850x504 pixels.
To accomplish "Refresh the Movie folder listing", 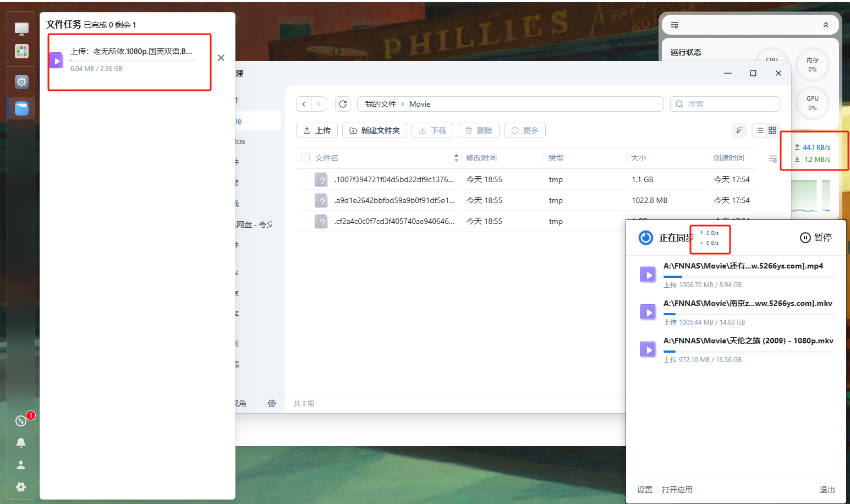I will coord(343,104).
